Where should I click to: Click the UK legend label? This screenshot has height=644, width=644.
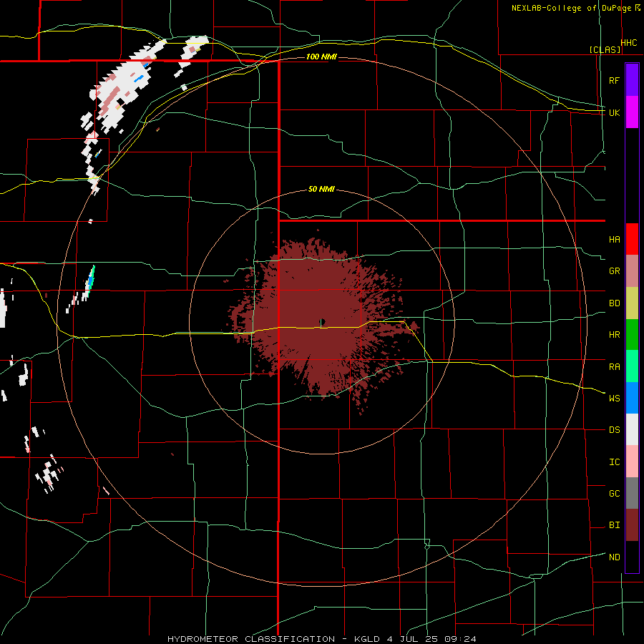[x=614, y=112]
